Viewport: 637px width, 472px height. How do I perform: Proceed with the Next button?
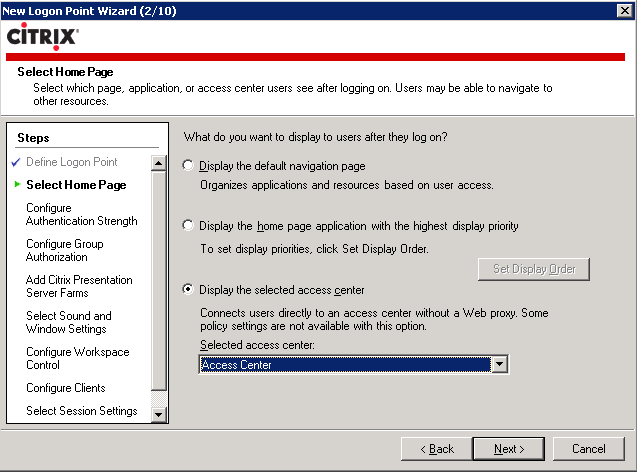pyautogui.click(x=509, y=449)
